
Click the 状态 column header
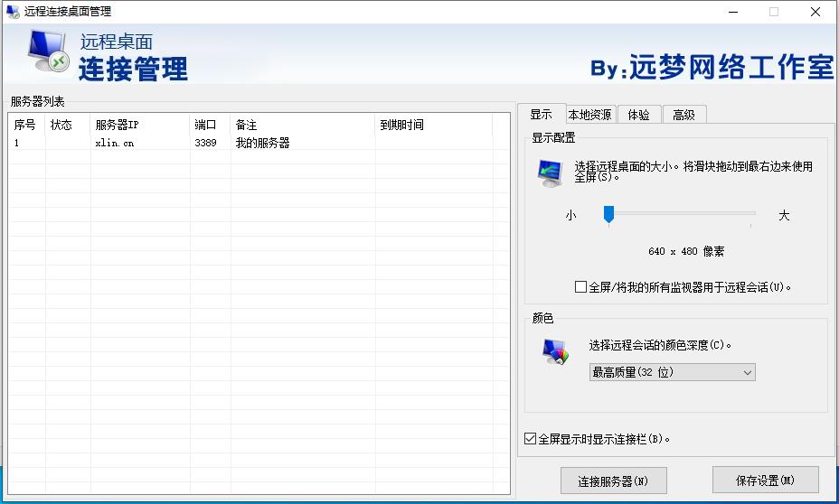coord(68,125)
